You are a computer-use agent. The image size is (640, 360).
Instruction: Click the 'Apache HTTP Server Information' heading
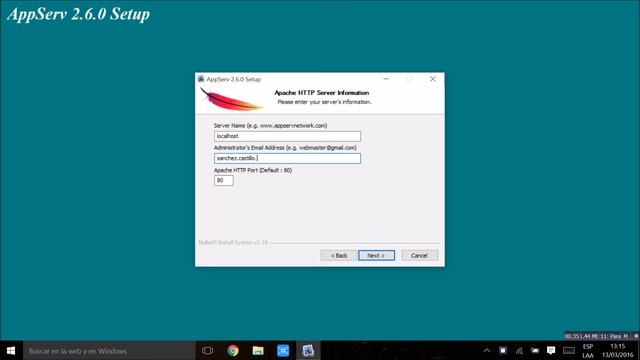(x=322, y=93)
